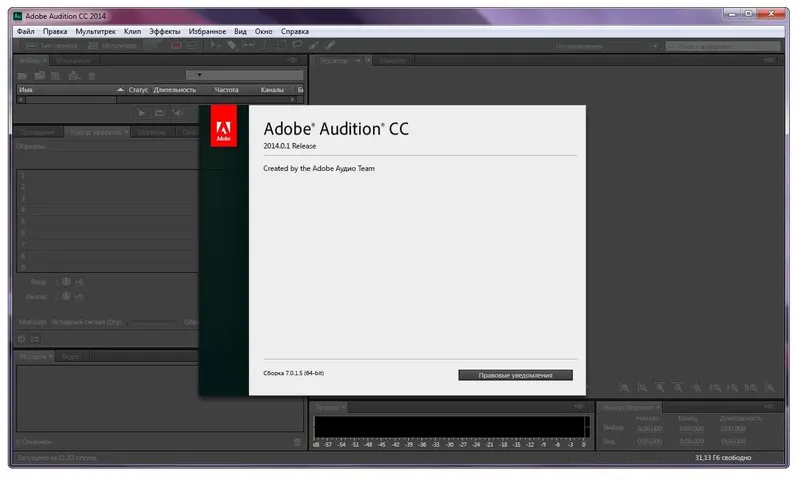Viewport: 800px width, 480px height.
Task: Select the Slip tool
Action: [x=248, y=45]
